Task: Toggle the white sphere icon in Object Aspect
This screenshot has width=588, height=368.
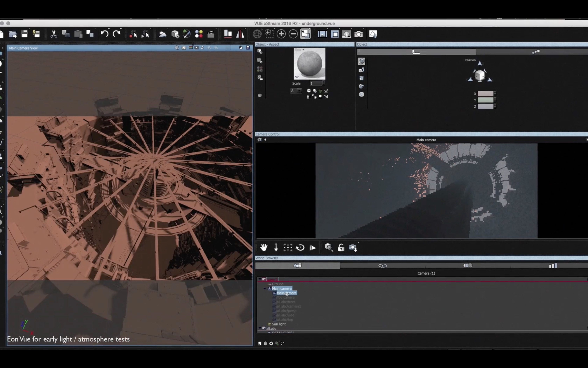Action: 320,96
